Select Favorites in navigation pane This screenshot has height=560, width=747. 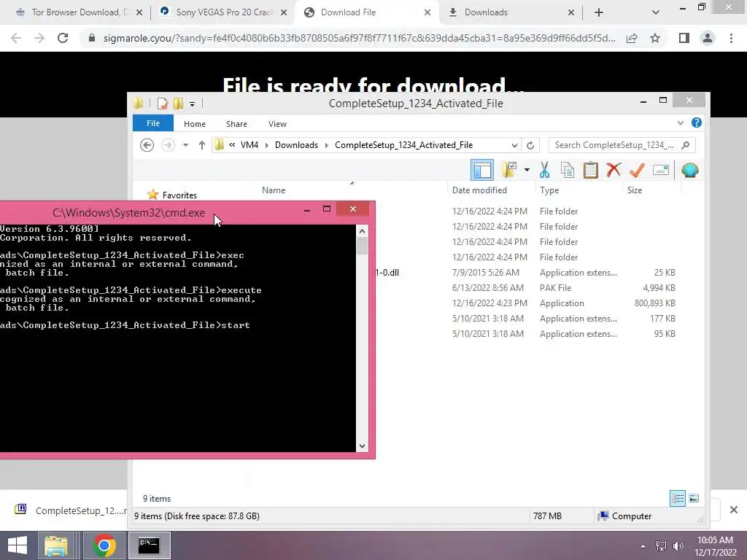179,195
